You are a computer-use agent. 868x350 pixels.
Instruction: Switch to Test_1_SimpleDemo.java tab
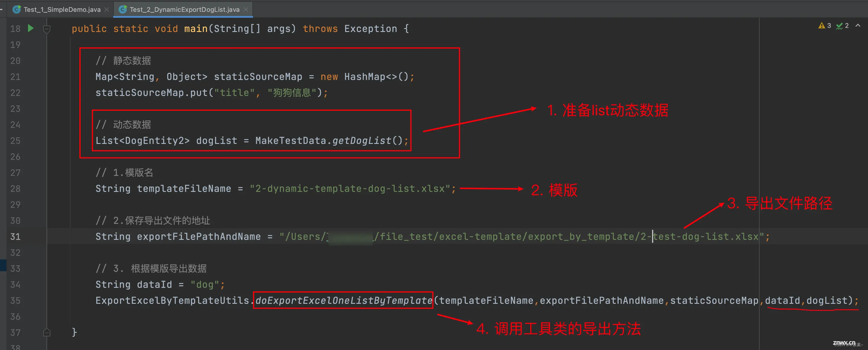(62, 9)
